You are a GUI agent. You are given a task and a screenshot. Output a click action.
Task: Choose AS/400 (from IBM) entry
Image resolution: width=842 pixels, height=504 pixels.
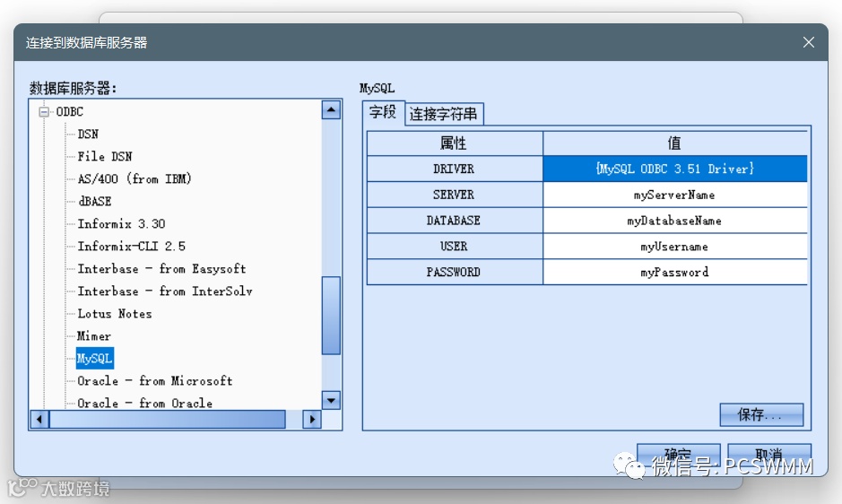[x=135, y=178]
